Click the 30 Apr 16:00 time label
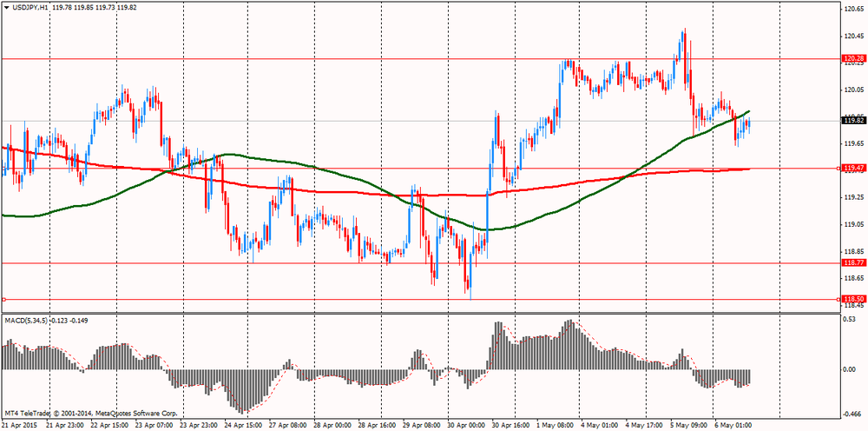The width and height of the screenshot is (868, 431). 509,426
